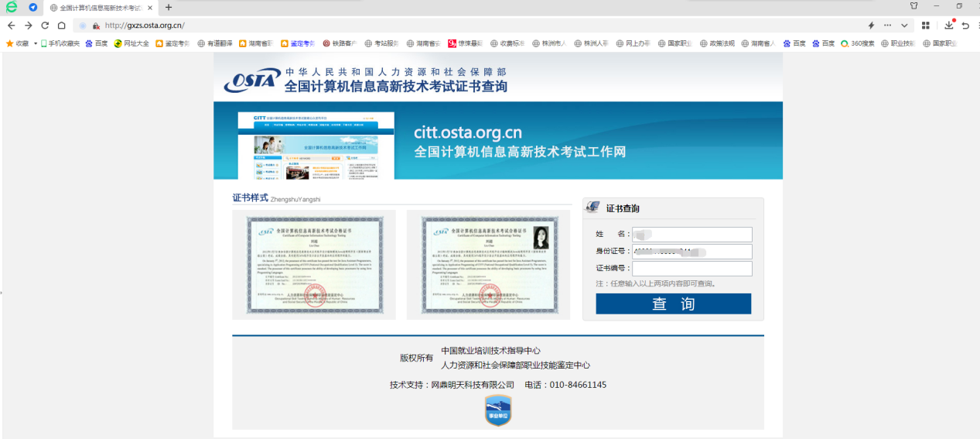
Task: Open a new tab with plus button
Action: (169, 8)
